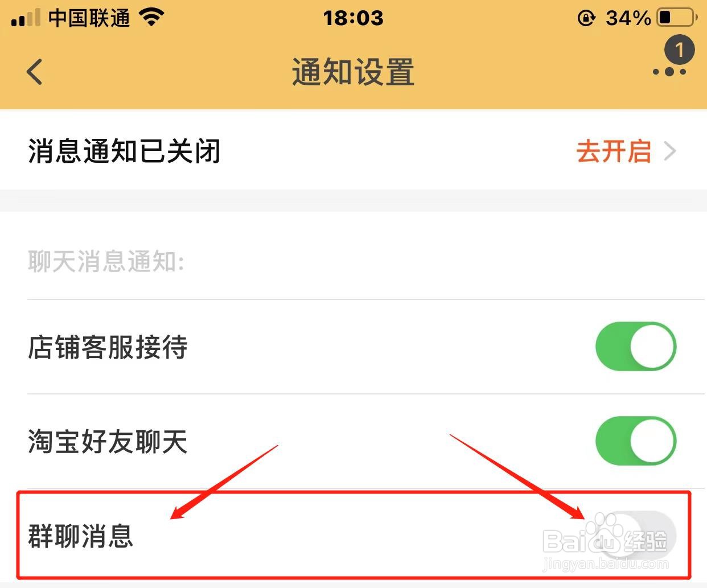
Task: Open the 消息通知已关闭 row
Action: pyautogui.click(x=353, y=150)
